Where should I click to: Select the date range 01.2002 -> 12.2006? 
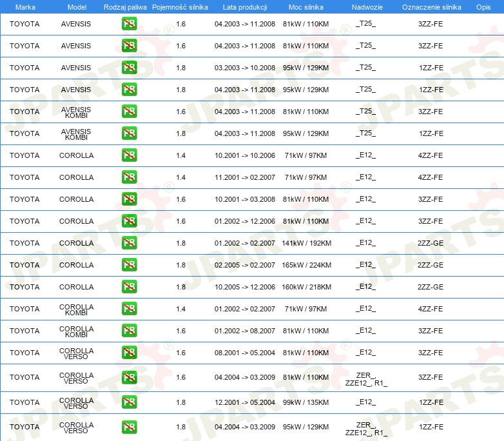tap(245, 221)
